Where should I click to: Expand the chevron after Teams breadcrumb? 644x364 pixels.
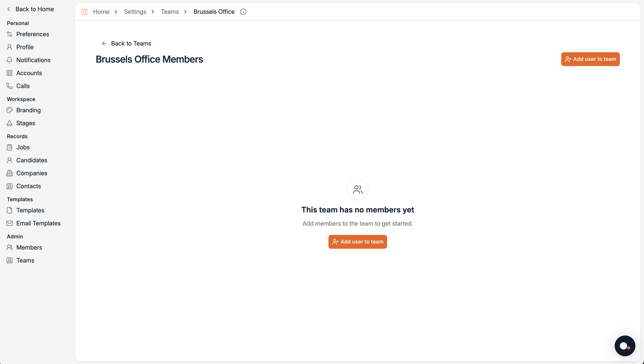tap(185, 11)
